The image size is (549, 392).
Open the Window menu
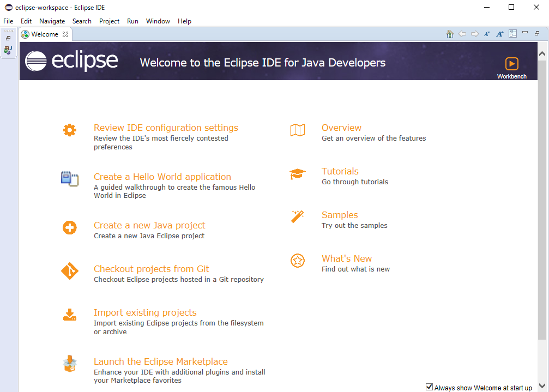(x=158, y=21)
